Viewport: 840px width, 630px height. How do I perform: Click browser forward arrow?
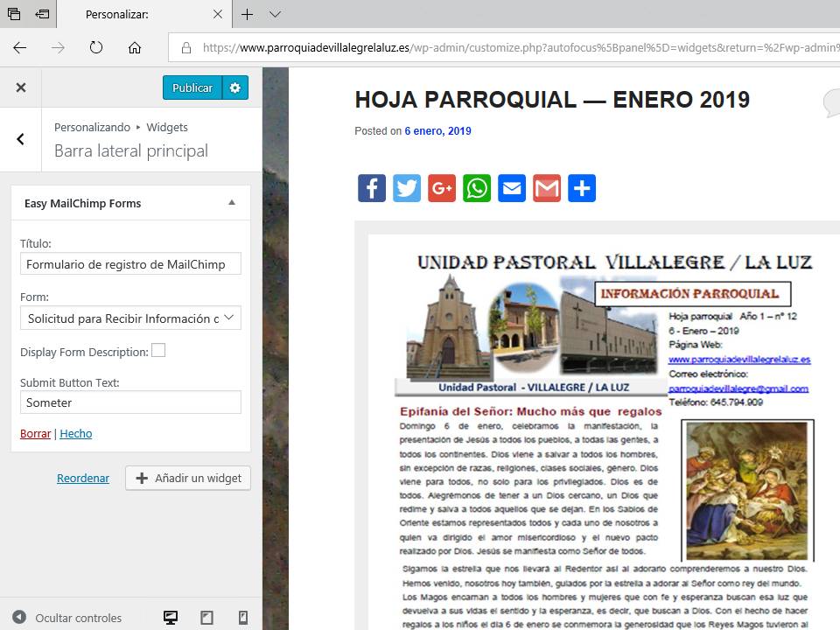[x=58, y=47]
